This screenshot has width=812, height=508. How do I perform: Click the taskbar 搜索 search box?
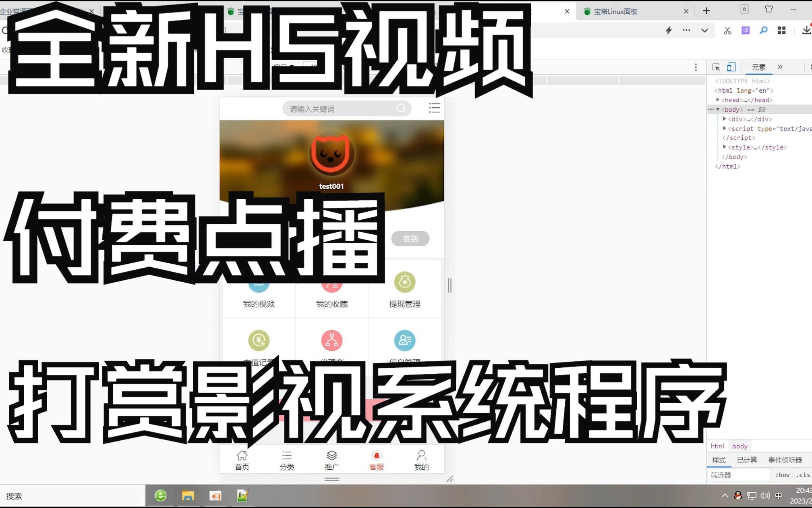[x=72, y=496]
